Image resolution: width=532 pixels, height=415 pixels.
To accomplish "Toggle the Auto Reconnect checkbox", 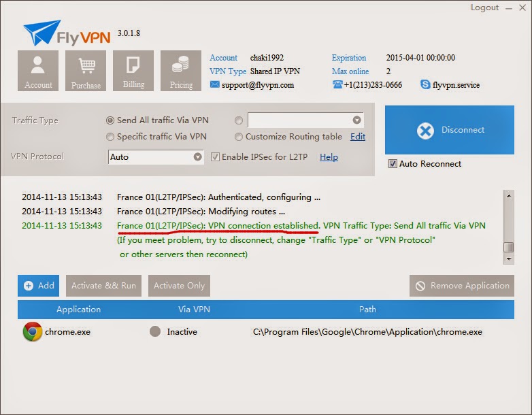I will 393,164.
